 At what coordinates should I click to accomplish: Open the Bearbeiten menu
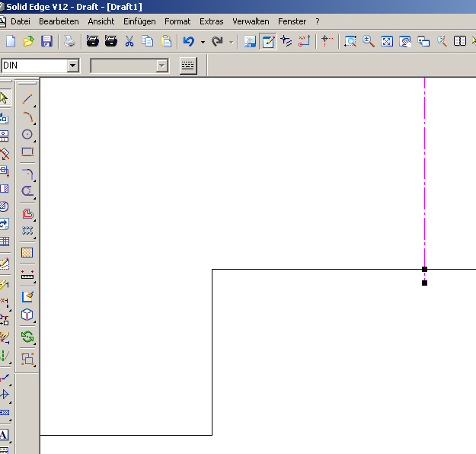59,21
